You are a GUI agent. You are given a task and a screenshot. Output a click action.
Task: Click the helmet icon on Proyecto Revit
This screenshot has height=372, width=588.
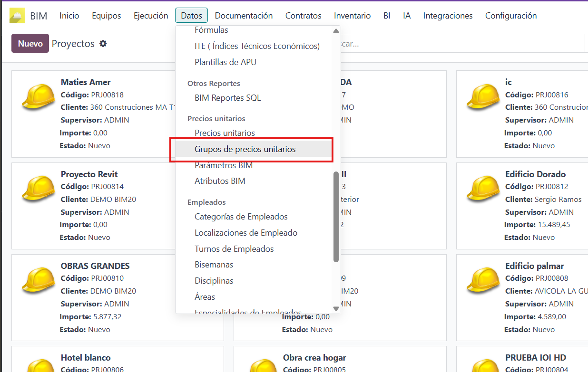coord(37,189)
